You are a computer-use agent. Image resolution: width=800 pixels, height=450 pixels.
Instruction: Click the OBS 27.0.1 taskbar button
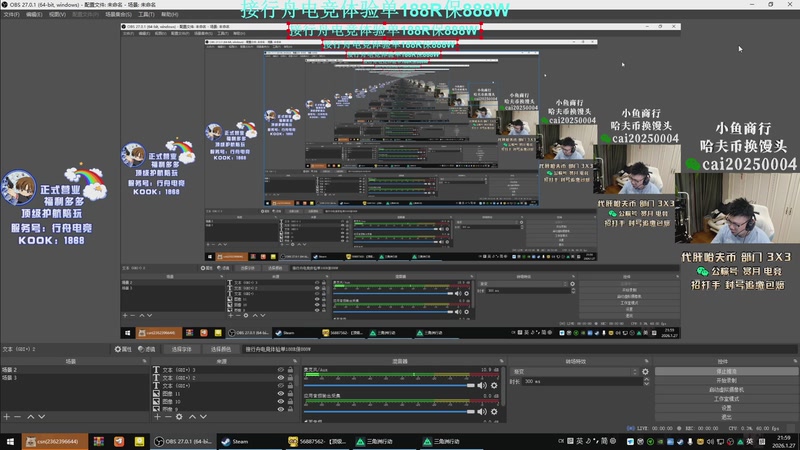183,441
